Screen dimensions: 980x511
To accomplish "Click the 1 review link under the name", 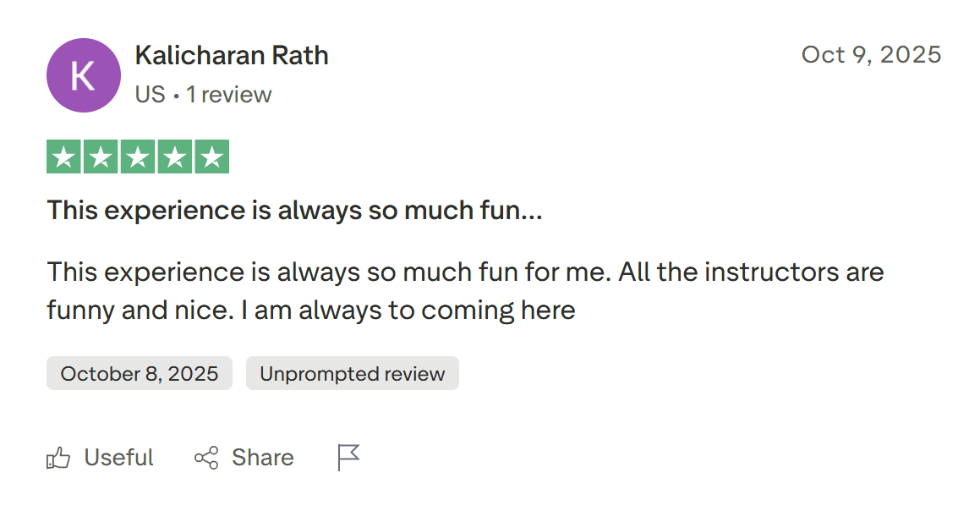I will tap(229, 94).
